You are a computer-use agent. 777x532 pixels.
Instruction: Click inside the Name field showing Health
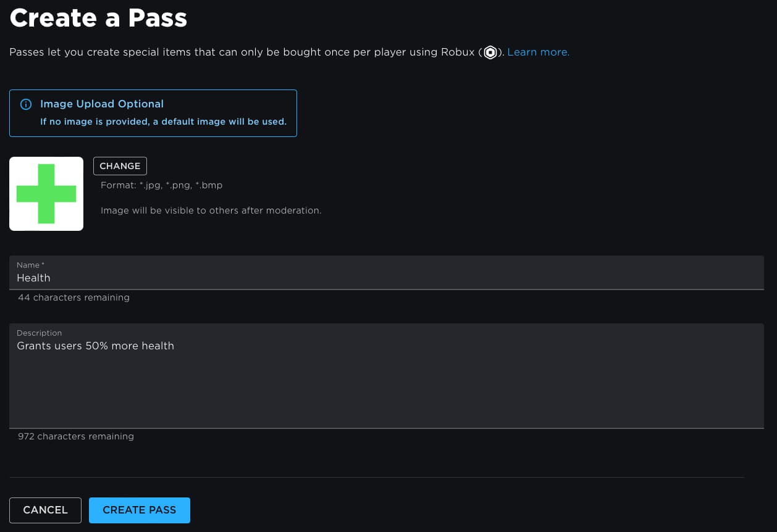pos(247,278)
